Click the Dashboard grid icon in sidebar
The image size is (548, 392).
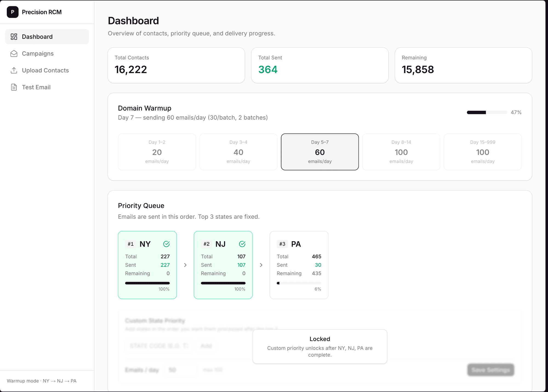[x=14, y=37]
